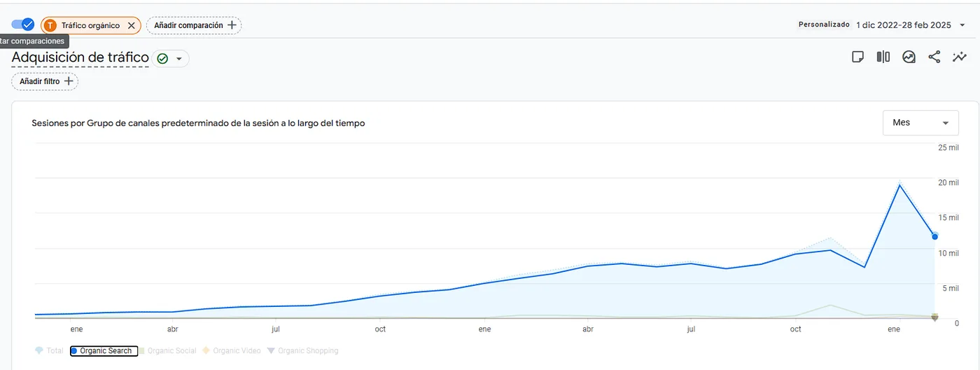
Task: Click the jul label near chart start
Action: pos(276,329)
